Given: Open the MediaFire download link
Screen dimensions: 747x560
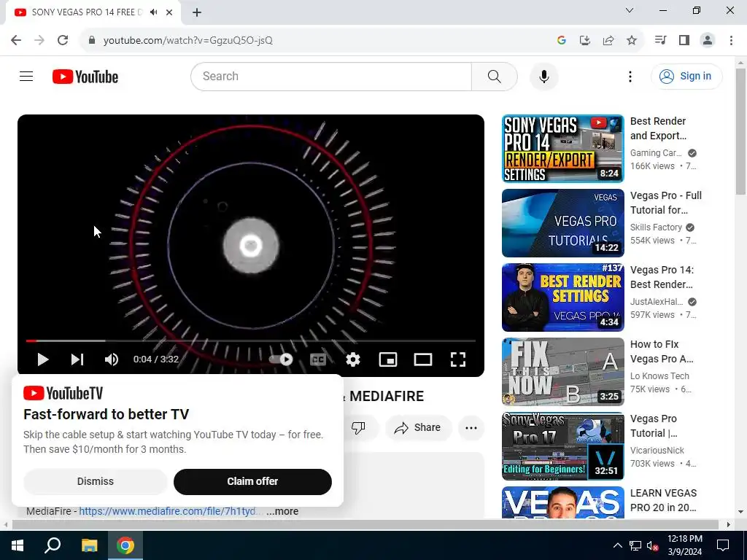Looking at the screenshot, I should coord(170,511).
